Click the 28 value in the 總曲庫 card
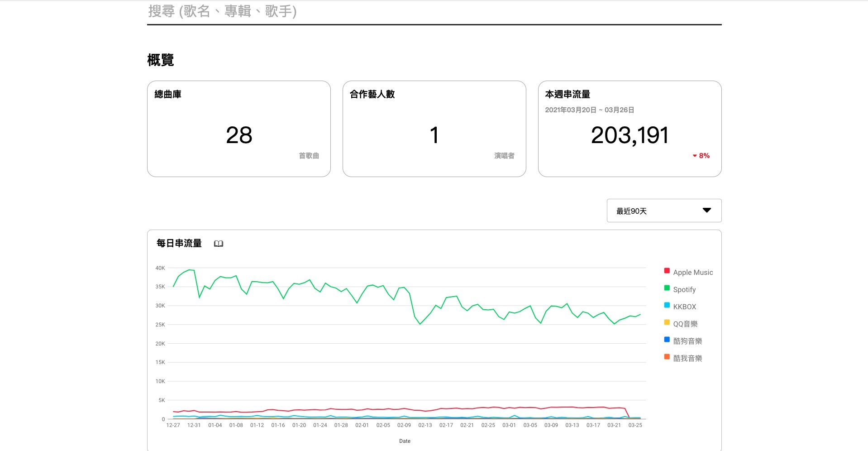Image resolution: width=868 pixels, height=451 pixels. [x=239, y=135]
